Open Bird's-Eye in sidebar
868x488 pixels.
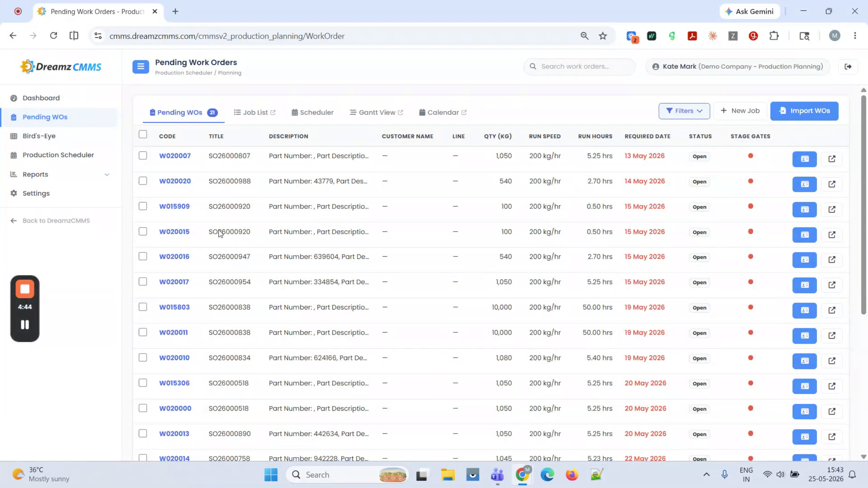(x=39, y=136)
